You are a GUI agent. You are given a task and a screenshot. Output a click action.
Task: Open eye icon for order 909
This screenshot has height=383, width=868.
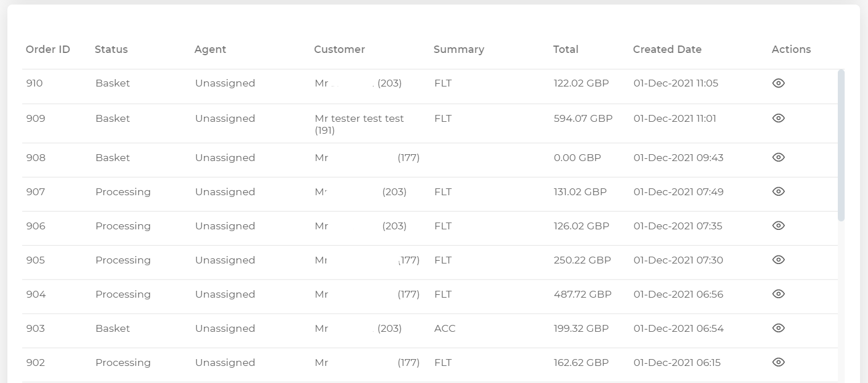click(778, 118)
